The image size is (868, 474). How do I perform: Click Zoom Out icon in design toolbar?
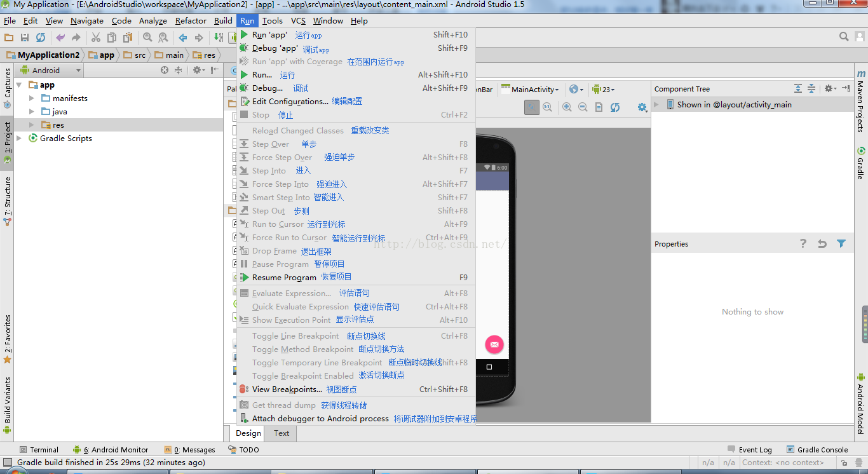pos(583,107)
